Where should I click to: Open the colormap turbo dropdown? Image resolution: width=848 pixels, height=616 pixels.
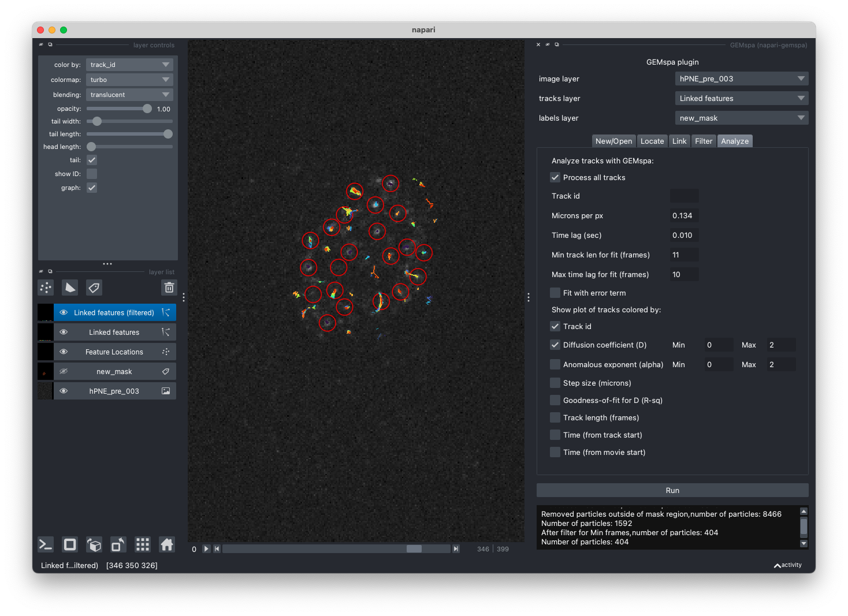(129, 80)
